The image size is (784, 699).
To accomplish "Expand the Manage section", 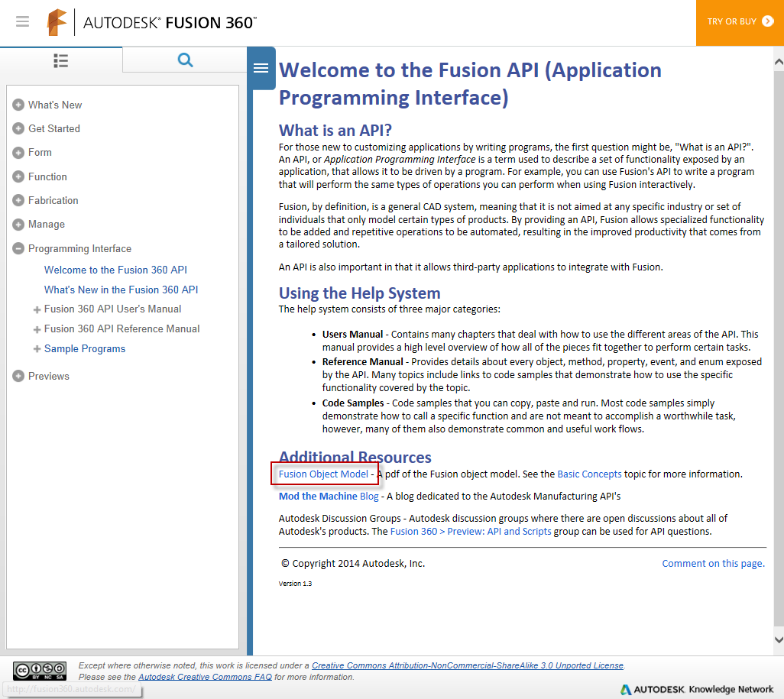I will pos(18,225).
